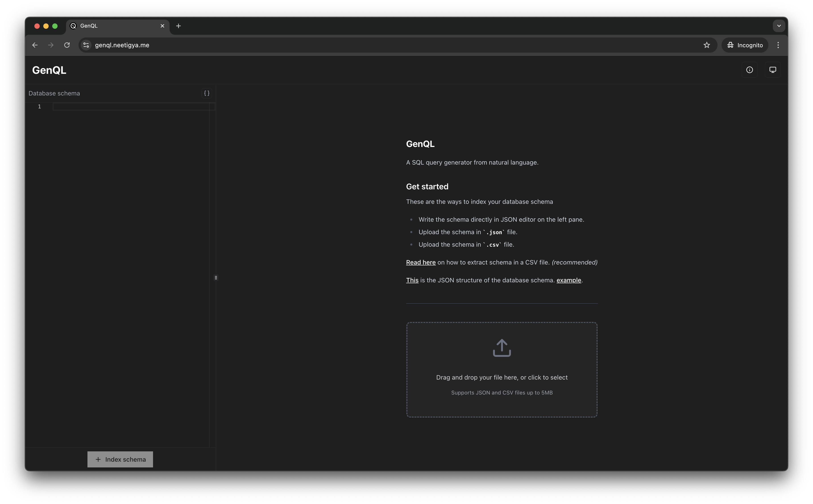The image size is (813, 504).
Task: Toggle the theme with the monitor icon
Action: tap(772, 70)
